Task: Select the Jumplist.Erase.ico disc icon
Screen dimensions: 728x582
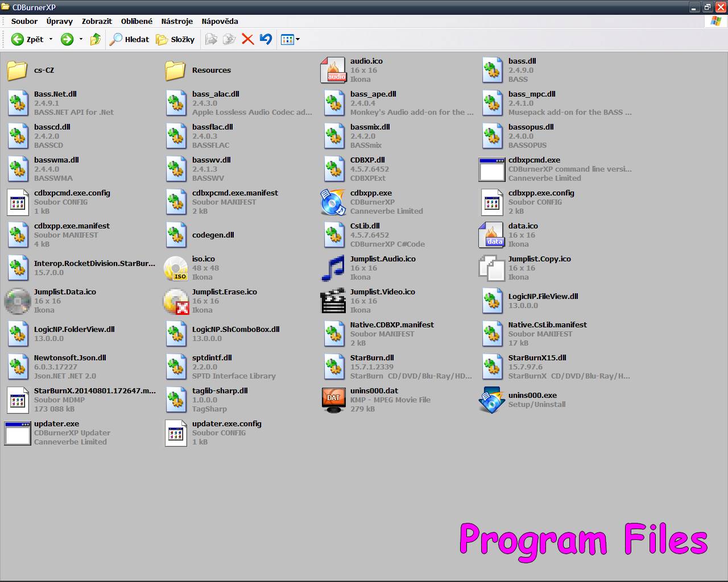Action: coord(176,301)
